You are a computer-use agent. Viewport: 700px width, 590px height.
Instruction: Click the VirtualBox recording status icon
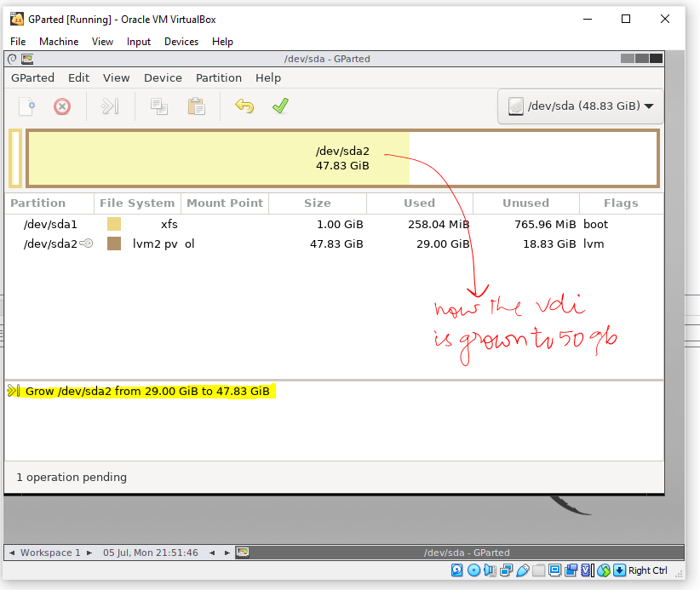point(571,570)
